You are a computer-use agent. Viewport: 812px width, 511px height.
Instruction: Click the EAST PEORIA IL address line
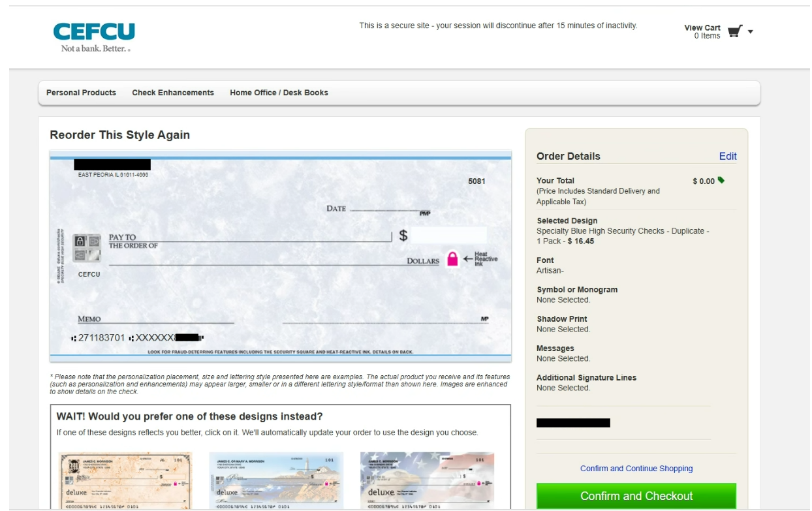click(x=113, y=175)
